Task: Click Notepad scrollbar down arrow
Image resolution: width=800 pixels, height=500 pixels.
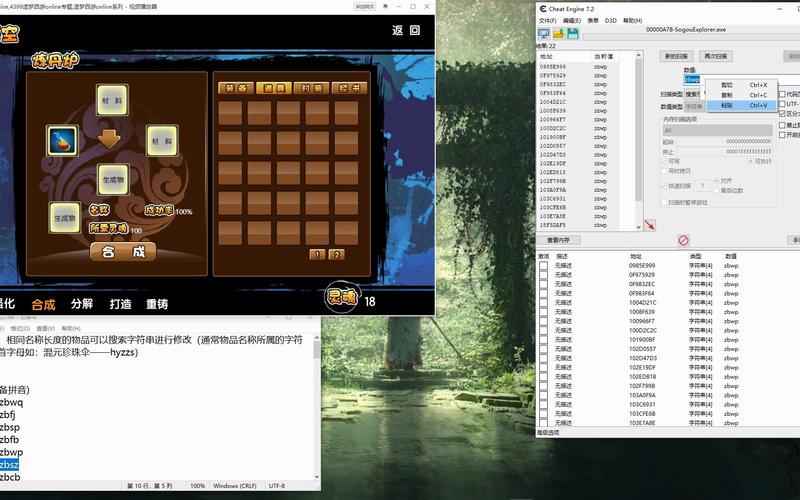Action: tap(316, 477)
